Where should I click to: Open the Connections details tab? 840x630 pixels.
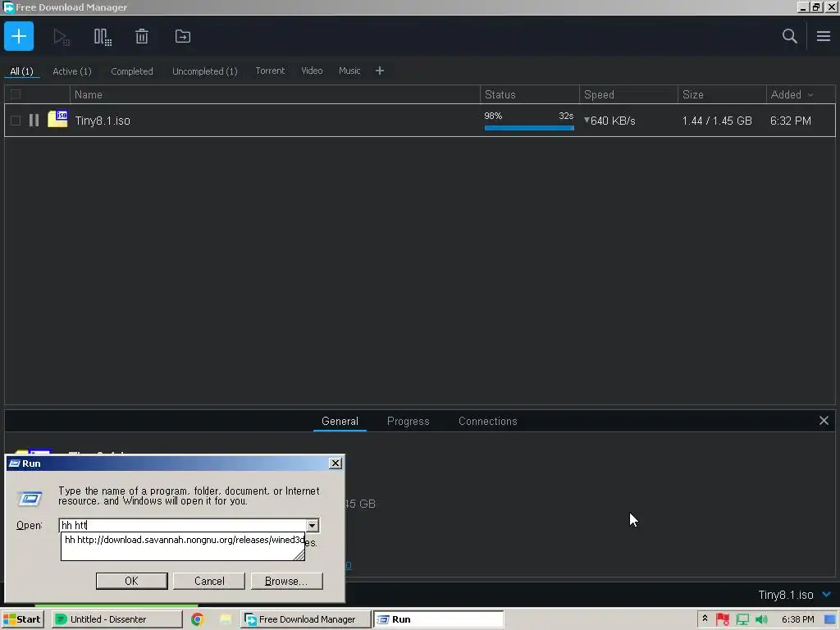pos(487,421)
